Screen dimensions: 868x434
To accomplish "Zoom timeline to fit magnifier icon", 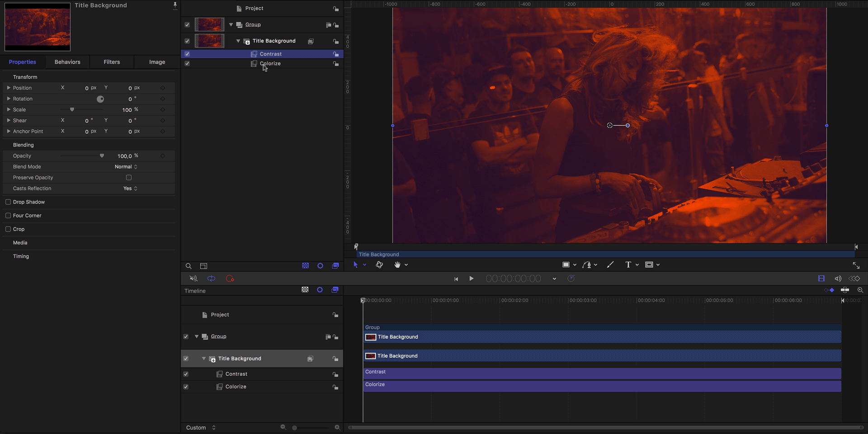I will (860, 290).
